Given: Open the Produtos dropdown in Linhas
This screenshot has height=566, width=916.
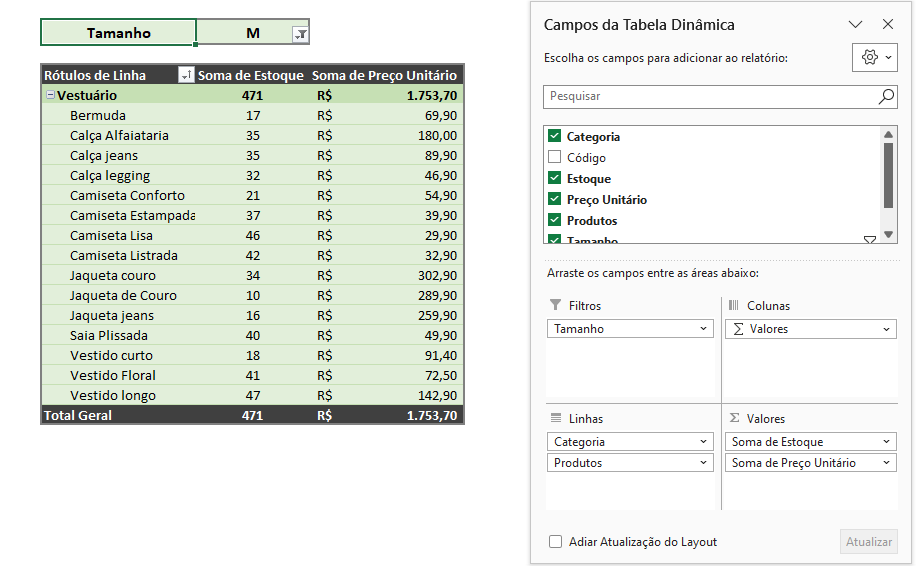Looking at the screenshot, I should (703, 463).
